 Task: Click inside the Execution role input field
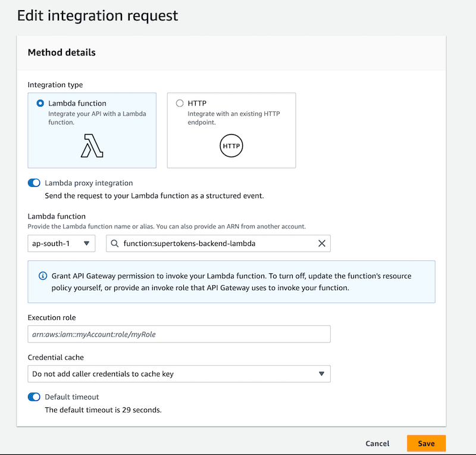click(x=178, y=334)
